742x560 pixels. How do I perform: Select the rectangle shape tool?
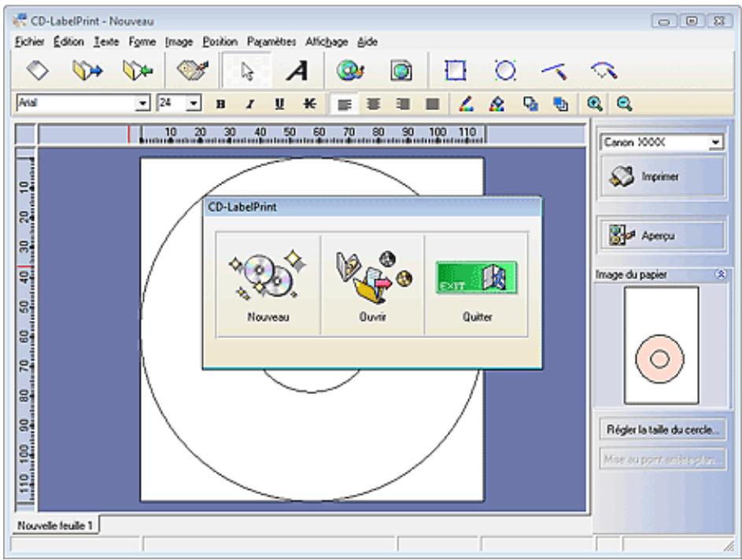click(x=456, y=71)
